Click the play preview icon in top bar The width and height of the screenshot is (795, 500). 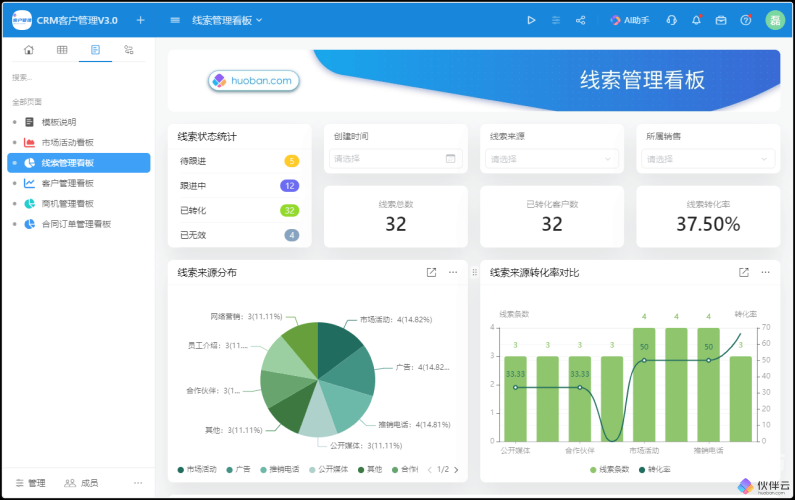531,20
